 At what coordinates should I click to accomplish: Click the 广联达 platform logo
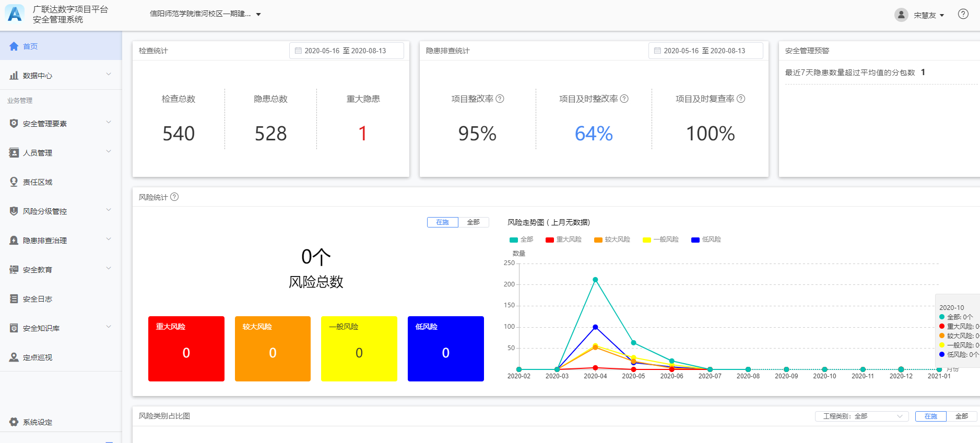[x=15, y=14]
